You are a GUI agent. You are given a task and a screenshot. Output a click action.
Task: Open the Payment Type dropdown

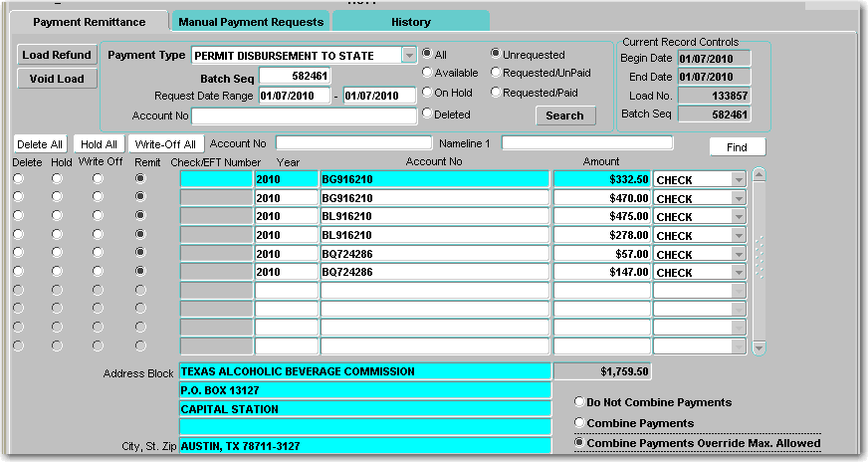tap(408, 56)
